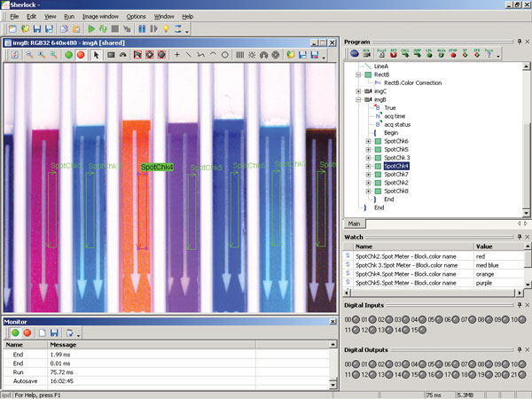Click the image window options checklist icon
This screenshot has width=532, height=399.
click(x=14, y=55)
